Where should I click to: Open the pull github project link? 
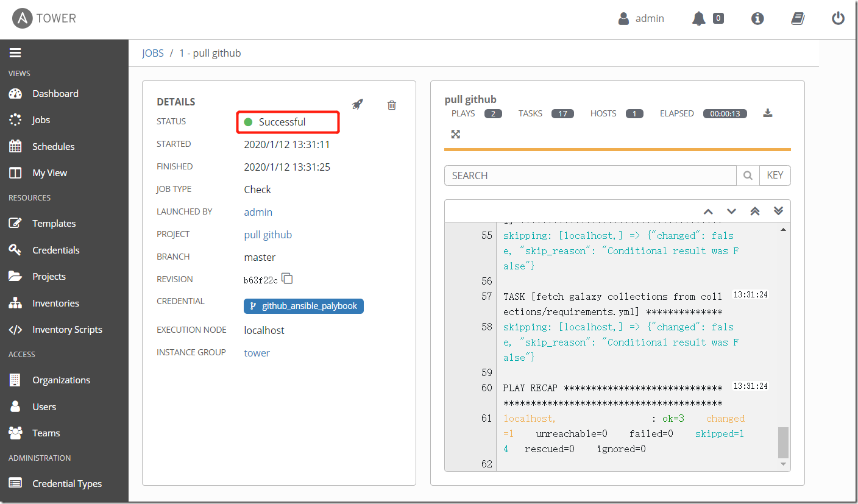point(268,235)
